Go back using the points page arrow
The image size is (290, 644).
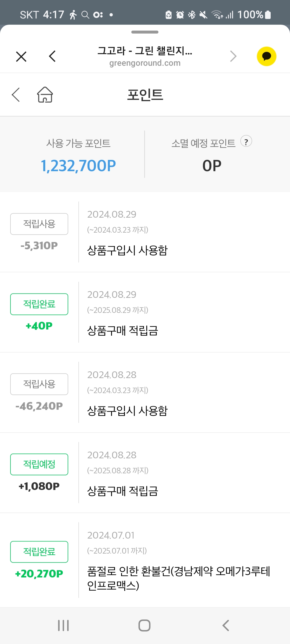click(x=16, y=95)
